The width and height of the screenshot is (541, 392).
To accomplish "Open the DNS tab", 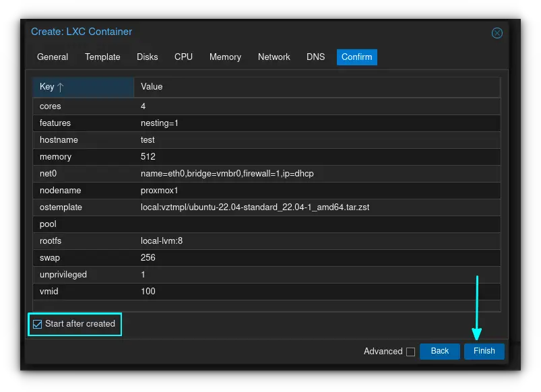I will (x=315, y=57).
